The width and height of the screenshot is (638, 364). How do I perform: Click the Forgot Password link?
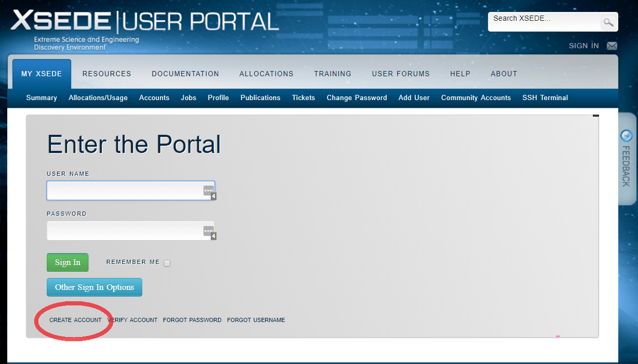pos(192,320)
